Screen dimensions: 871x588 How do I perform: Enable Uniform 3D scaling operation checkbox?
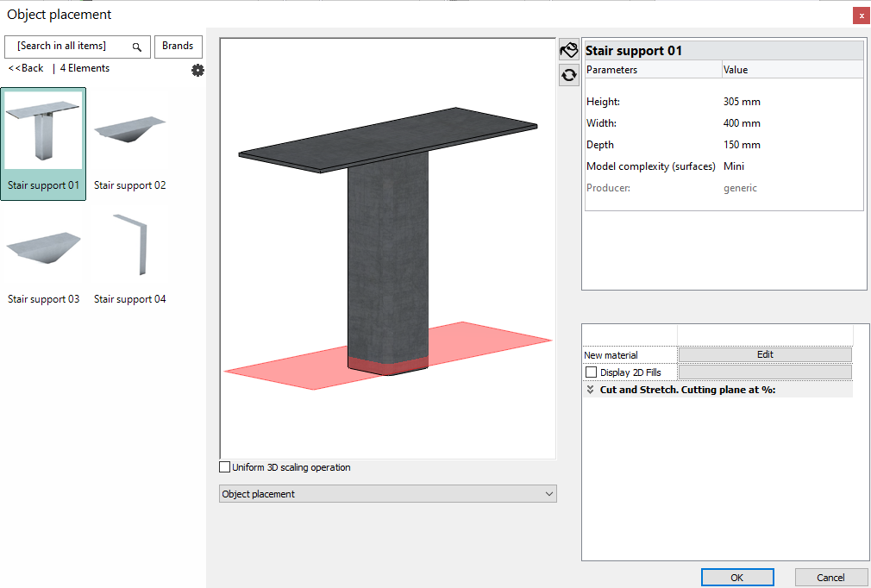226,467
